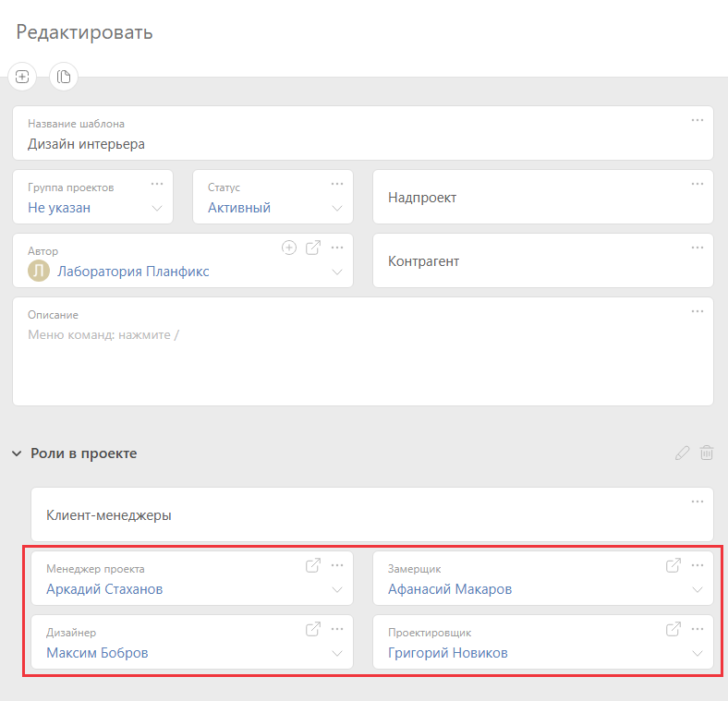Click the Аркадий Стаханов name link

pyautogui.click(x=104, y=589)
